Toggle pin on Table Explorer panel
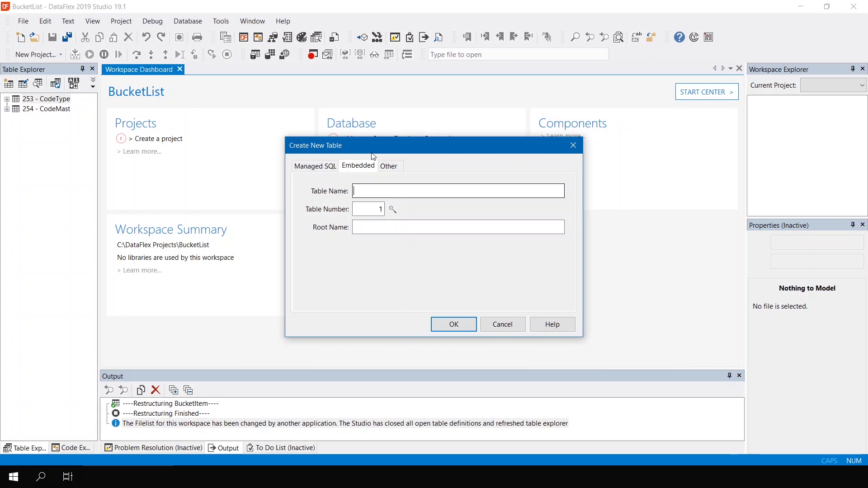Screen dimensions: 868x488 [82, 69]
